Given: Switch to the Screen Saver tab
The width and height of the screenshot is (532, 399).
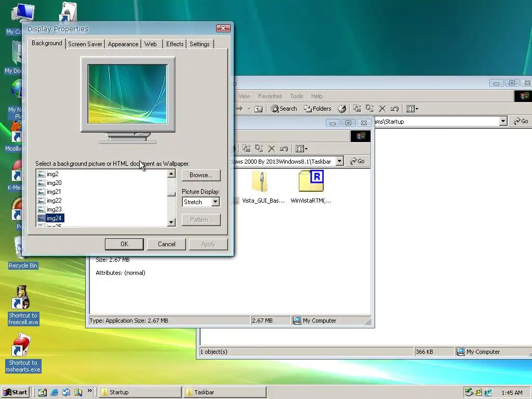Looking at the screenshot, I should (85, 44).
